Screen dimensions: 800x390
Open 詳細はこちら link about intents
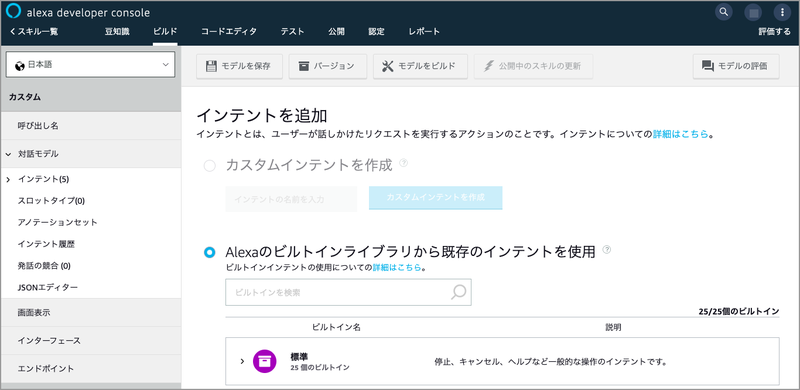[681, 134]
